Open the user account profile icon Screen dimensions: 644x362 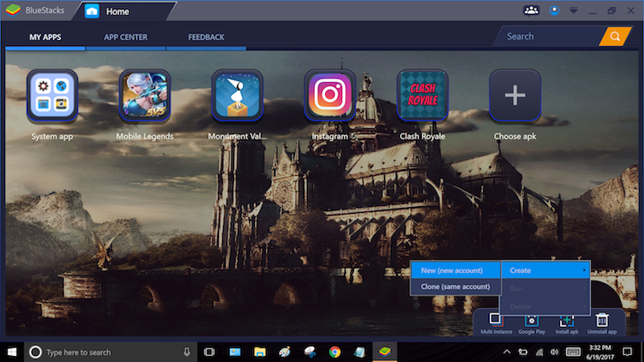[554, 11]
